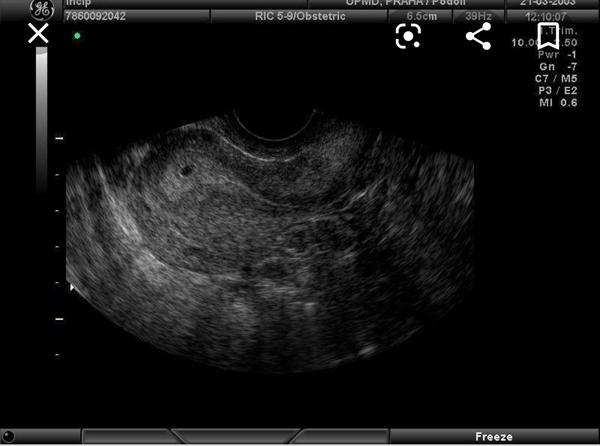Tap the share icon
Screen dimensions: 600x446
click(x=478, y=36)
